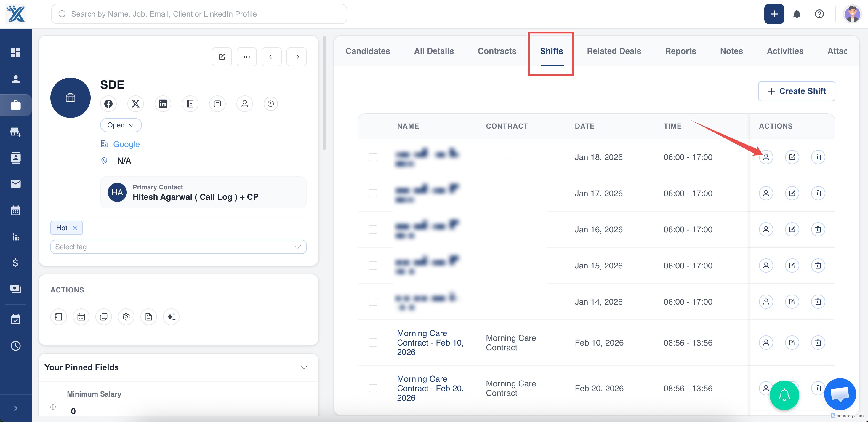Check the Jan 15, 2026 shift checkbox
The height and width of the screenshot is (422, 868).
tap(373, 266)
